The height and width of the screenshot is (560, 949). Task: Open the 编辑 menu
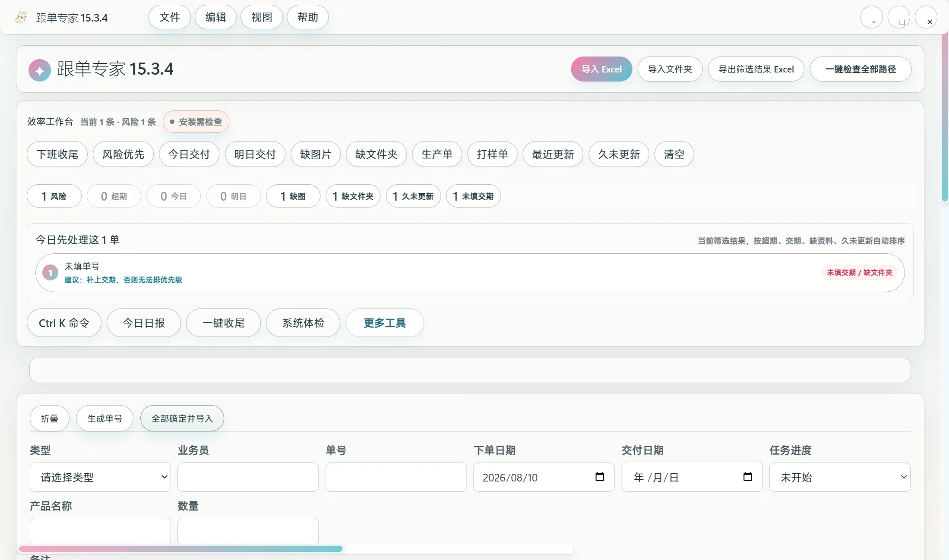point(216,17)
